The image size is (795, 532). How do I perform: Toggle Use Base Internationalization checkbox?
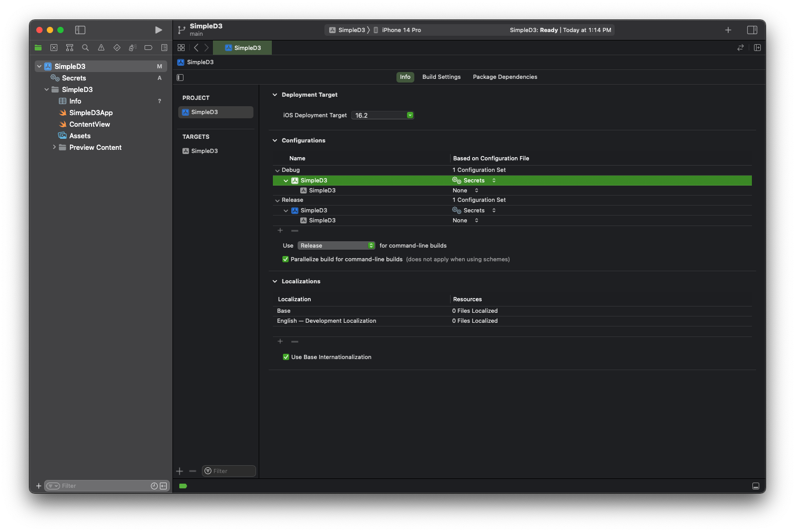(286, 357)
